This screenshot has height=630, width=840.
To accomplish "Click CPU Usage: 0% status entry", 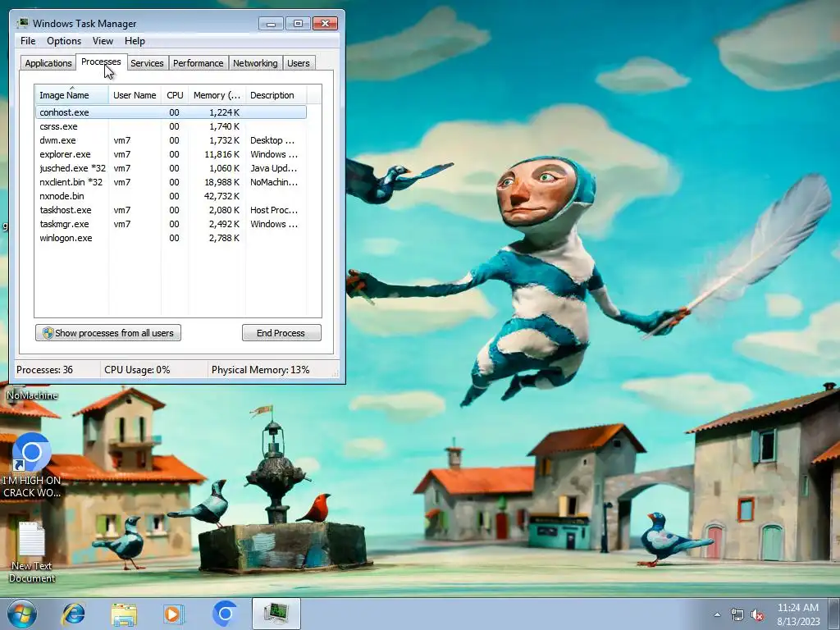I will 137,370.
